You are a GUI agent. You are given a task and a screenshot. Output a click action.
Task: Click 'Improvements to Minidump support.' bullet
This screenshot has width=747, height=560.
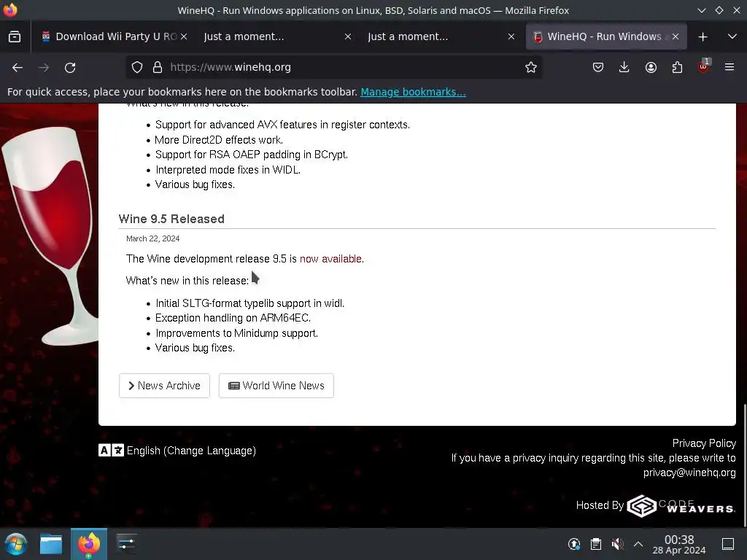[x=237, y=333]
